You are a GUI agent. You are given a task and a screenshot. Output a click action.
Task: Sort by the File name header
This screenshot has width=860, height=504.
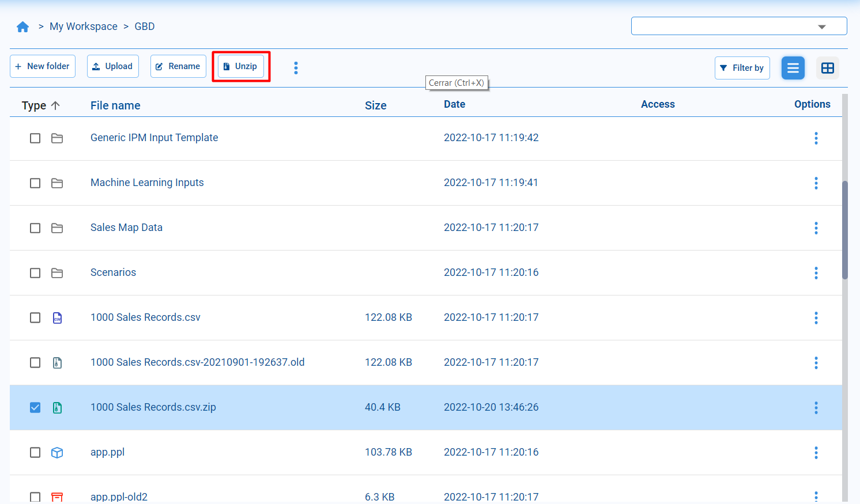115,105
